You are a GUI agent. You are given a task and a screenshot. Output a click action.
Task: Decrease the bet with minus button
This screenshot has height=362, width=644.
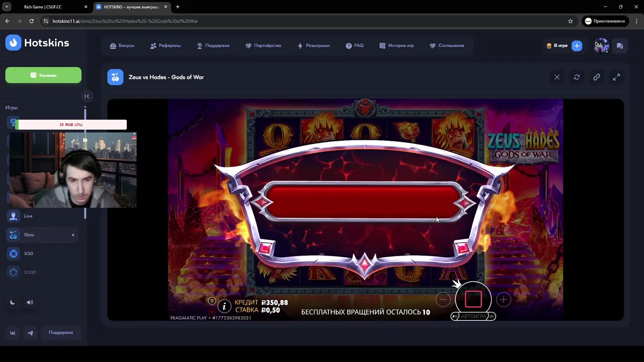tap(443, 300)
